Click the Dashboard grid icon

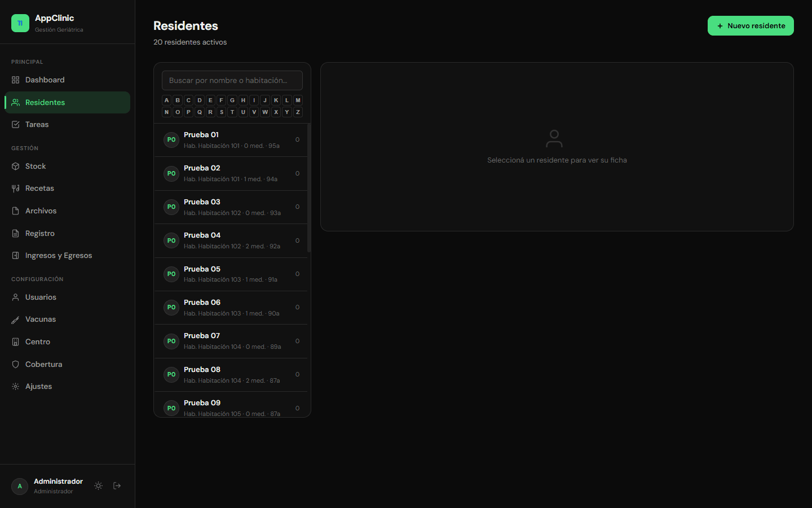coord(16,80)
